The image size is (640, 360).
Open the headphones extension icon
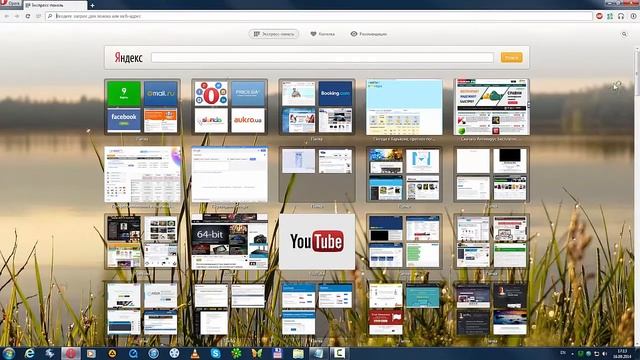point(621,16)
